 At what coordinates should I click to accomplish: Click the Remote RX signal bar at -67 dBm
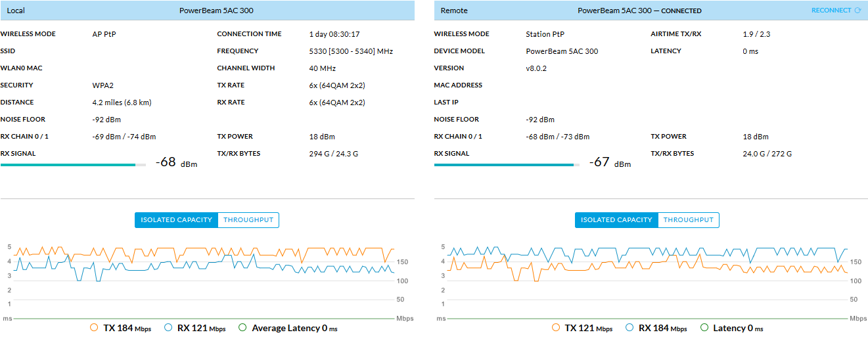pyautogui.click(x=507, y=165)
